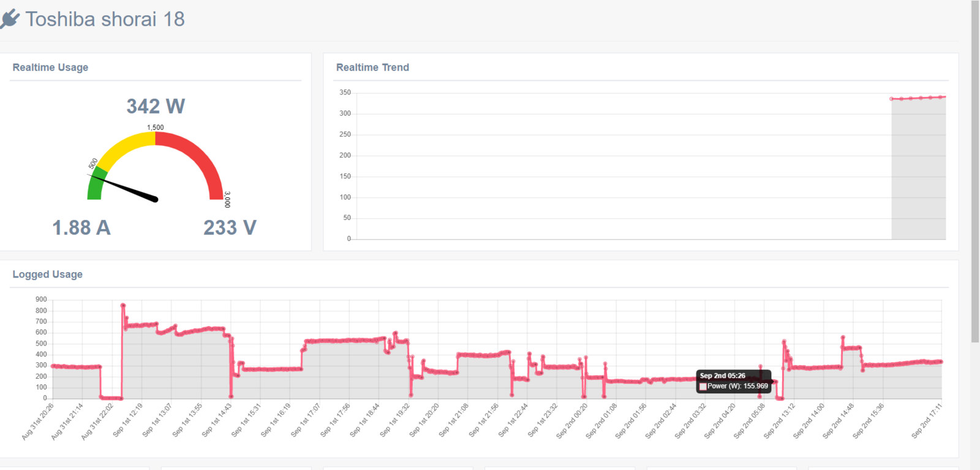
Task: Click the Sep 1st 12:19 x-axis label
Action: (127, 420)
